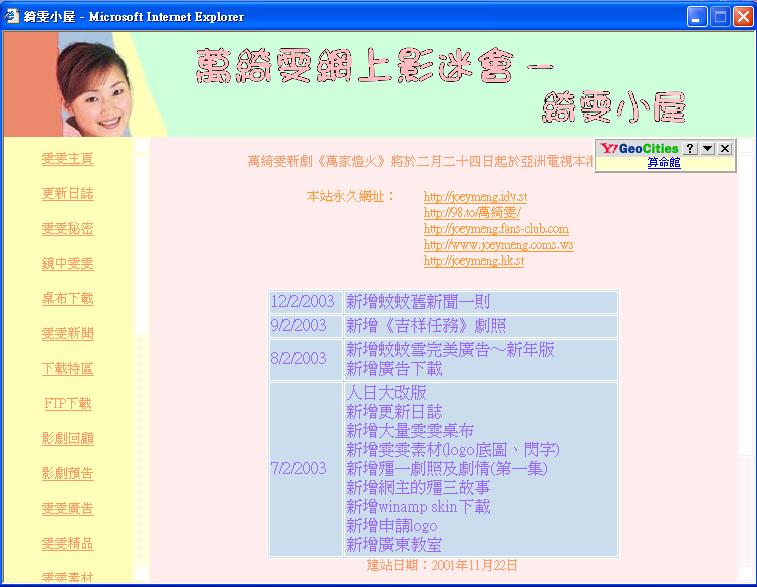Open the 算命館 ad link
The width and height of the screenshot is (757, 587).
664,163
